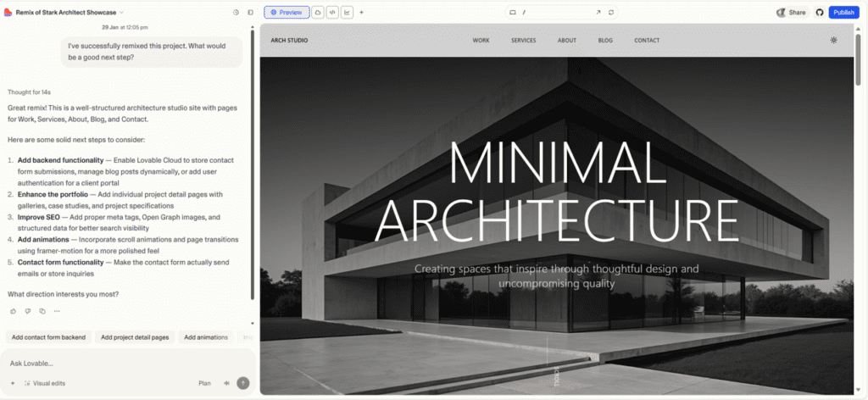Open the analytics chart icon
The height and width of the screenshot is (400, 868).
347,12
